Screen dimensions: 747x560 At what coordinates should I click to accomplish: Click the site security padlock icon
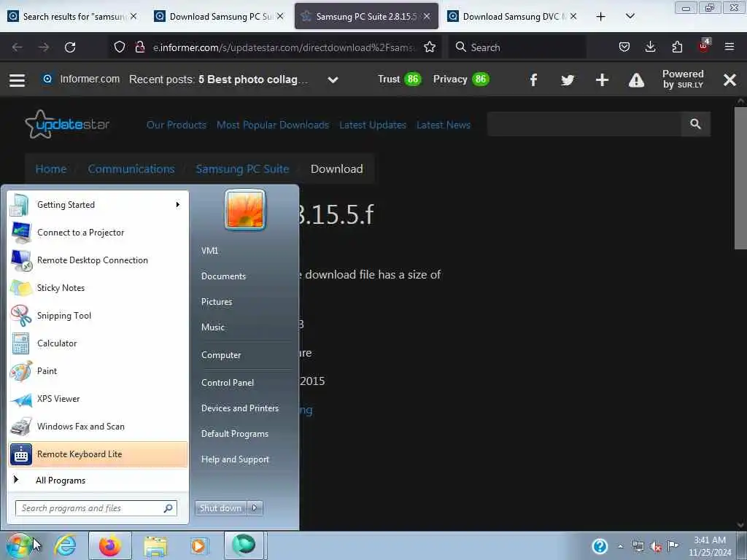pyautogui.click(x=139, y=47)
